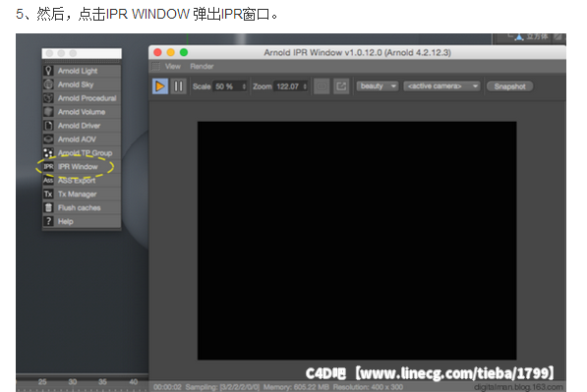This screenshot has height=392, width=587.
Task: Click the send-to-picture-viewer export icon
Action: (341, 86)
